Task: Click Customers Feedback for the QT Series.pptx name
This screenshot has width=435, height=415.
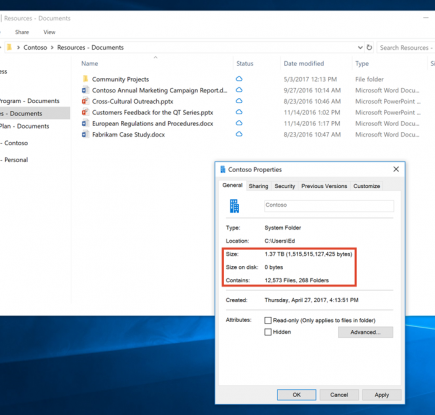Action: point(152,113)
